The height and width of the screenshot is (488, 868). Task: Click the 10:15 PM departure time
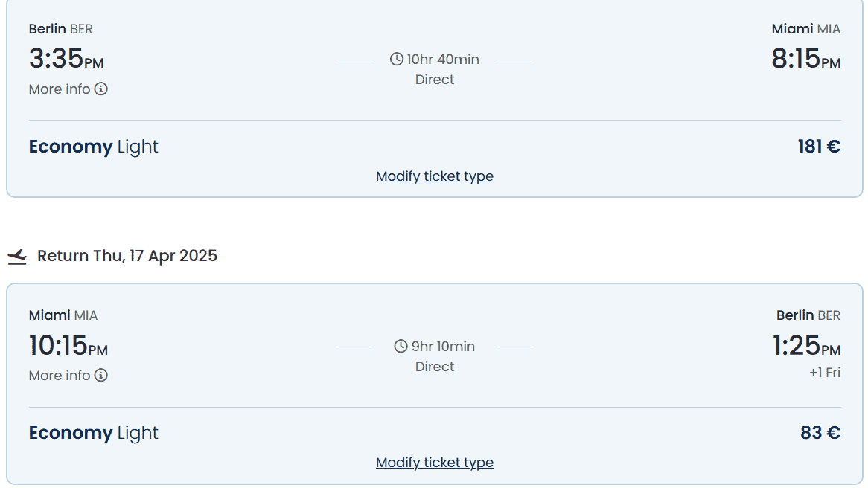[68, 346]
